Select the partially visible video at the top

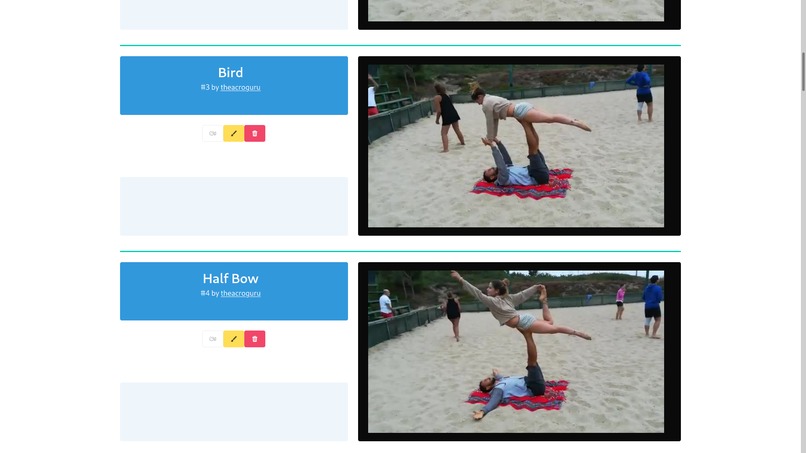tap(519, 14)
